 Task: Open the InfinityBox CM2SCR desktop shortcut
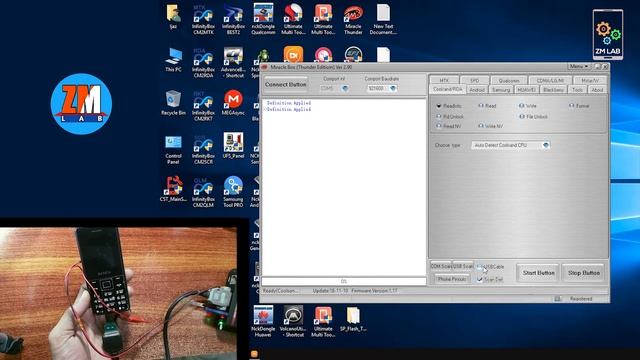pyautogui.click(x=203, y=149)
